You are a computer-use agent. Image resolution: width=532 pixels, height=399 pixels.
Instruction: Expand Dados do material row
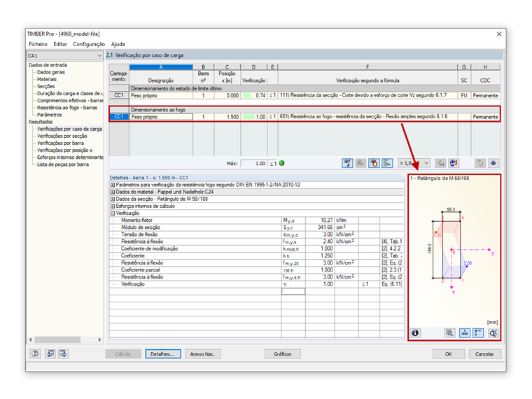point(112,192)
